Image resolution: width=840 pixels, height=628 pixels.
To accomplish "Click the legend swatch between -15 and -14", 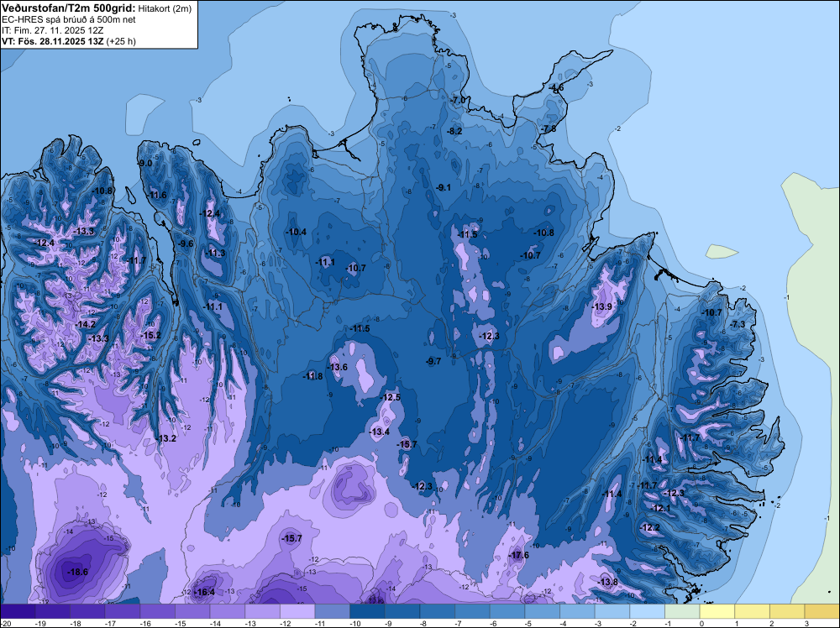I will point(192,611).
